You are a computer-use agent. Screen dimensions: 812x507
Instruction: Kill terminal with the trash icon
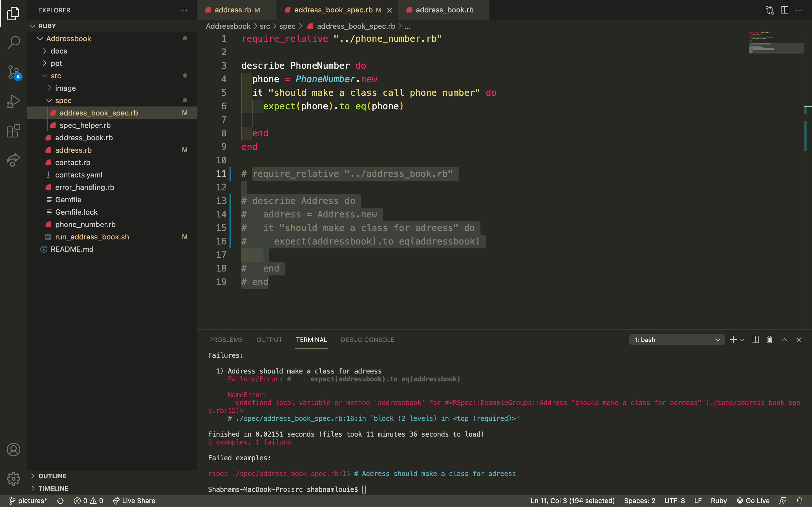(x=769, y=340)
